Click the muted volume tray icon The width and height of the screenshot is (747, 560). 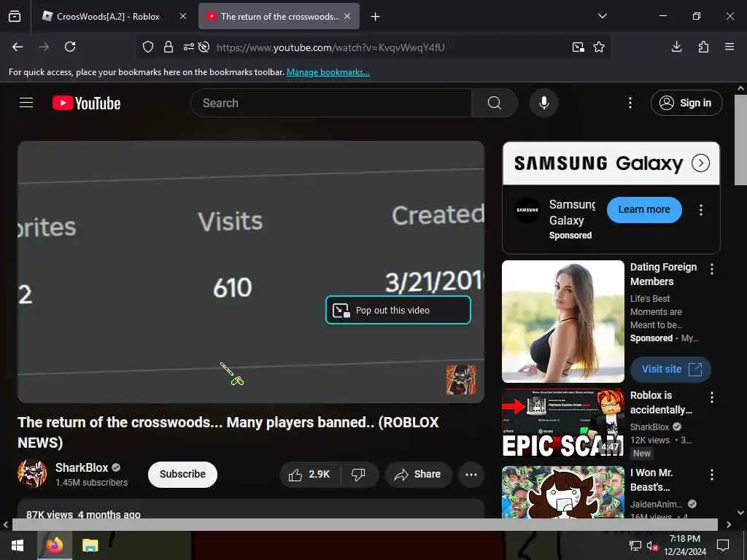(652, 545)
